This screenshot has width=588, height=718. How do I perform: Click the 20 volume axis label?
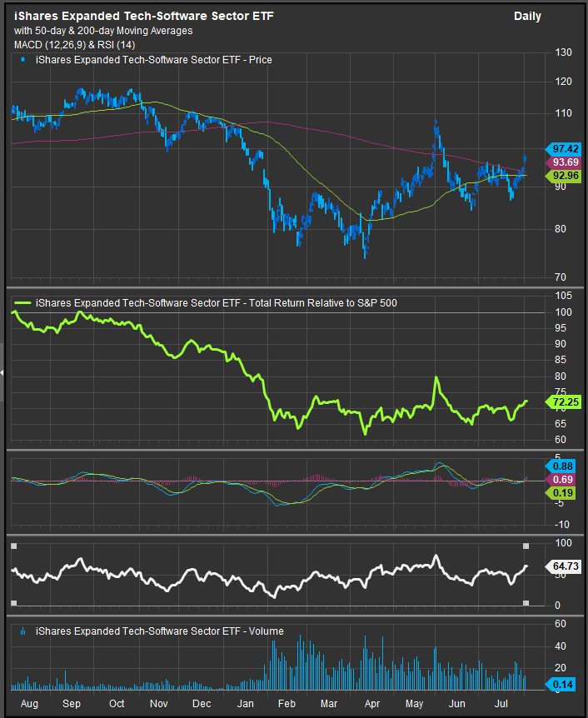[x=561, y=668]
